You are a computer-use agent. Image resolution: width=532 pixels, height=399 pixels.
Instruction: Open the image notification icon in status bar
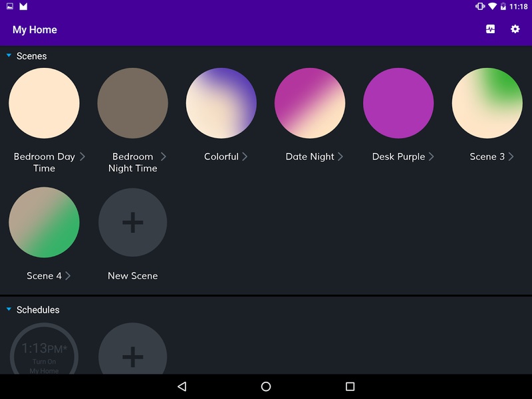point(10,6)
